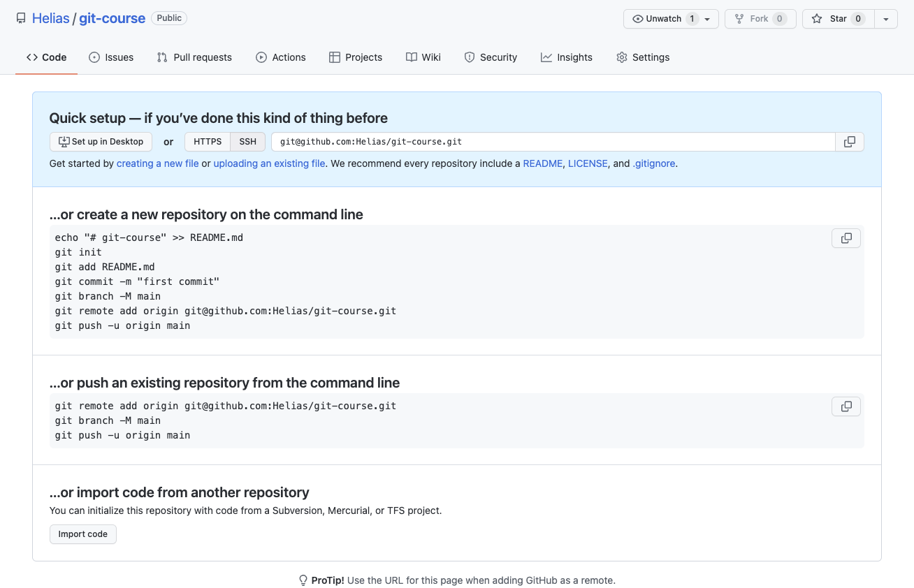The height and width of the screenshot is (588, 914).
Task: Click '...or import code from another repository' heading
Action: click(180, 492)
